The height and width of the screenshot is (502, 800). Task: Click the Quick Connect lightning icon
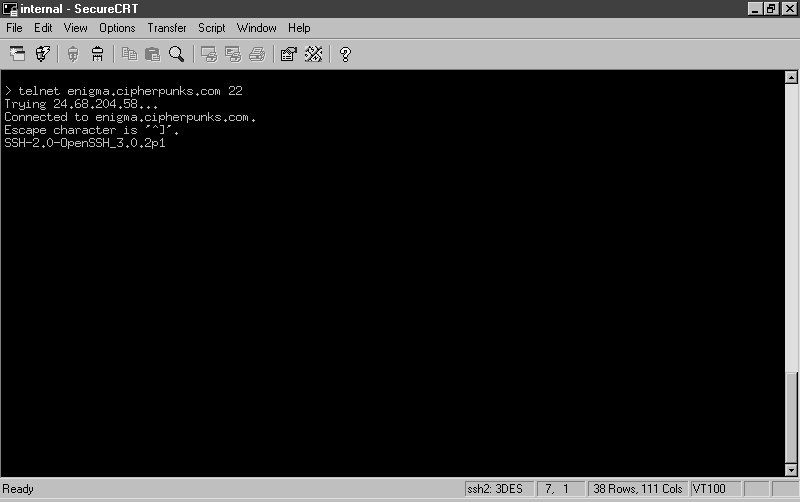coord(43,54)
